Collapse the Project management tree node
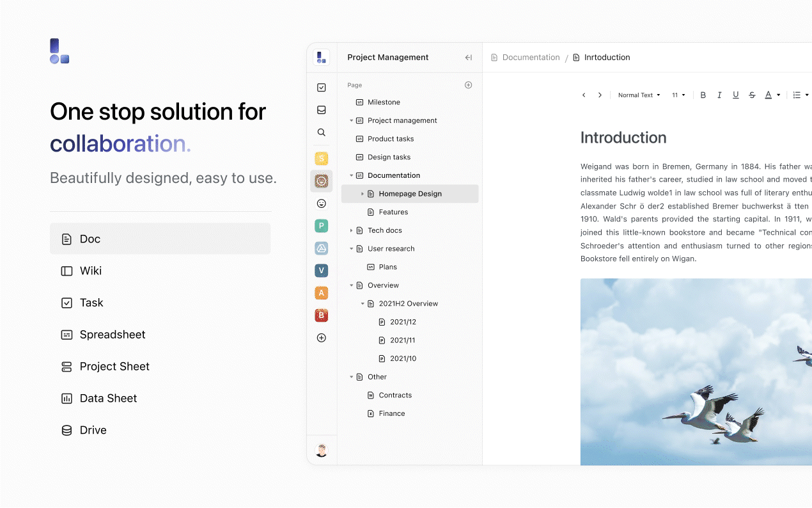The height and width of the screenshot is (508, 812). 351,120
